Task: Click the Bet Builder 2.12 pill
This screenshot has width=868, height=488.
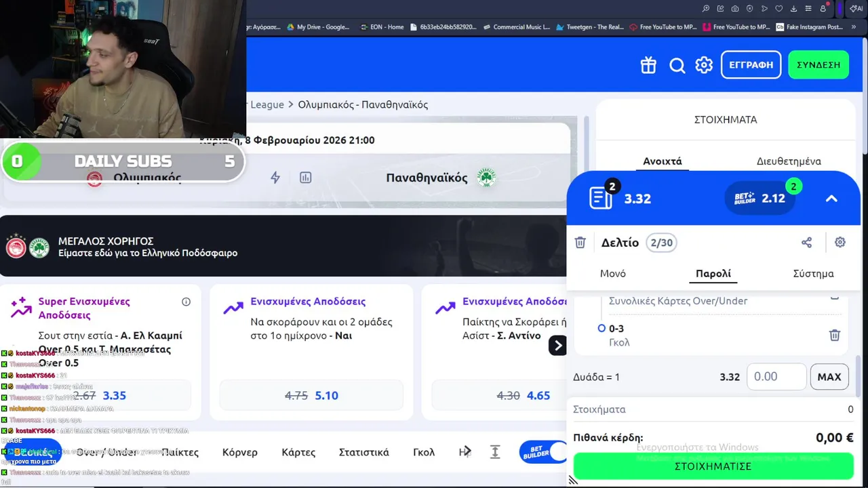Action: click(x=760, y=199)
